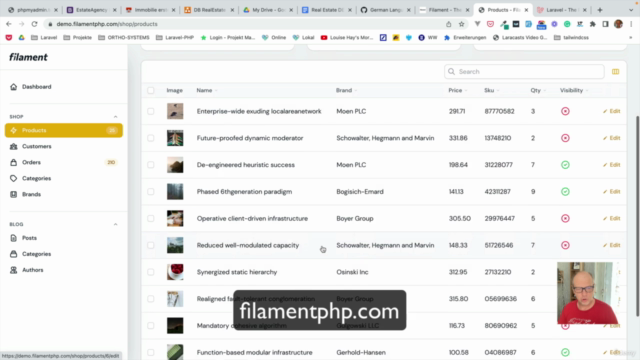Reload the page with refresh icon

pyautogui.click(x=34, y=24)
